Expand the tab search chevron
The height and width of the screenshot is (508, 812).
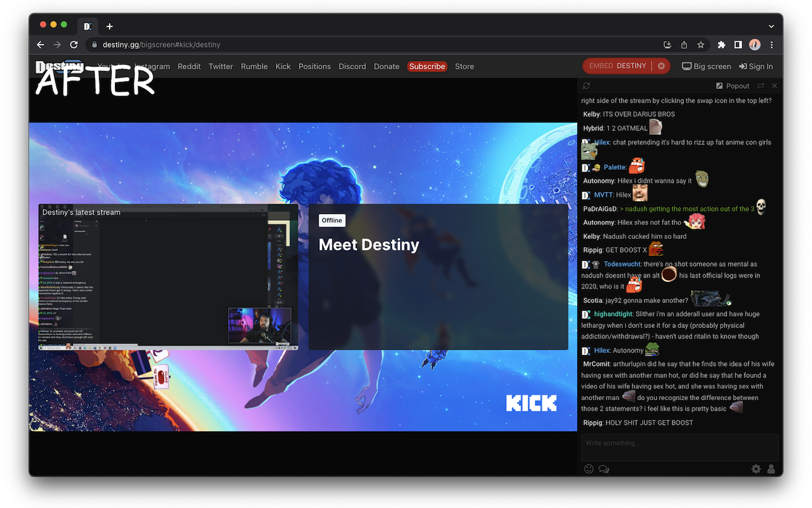[x=771, y=26]
